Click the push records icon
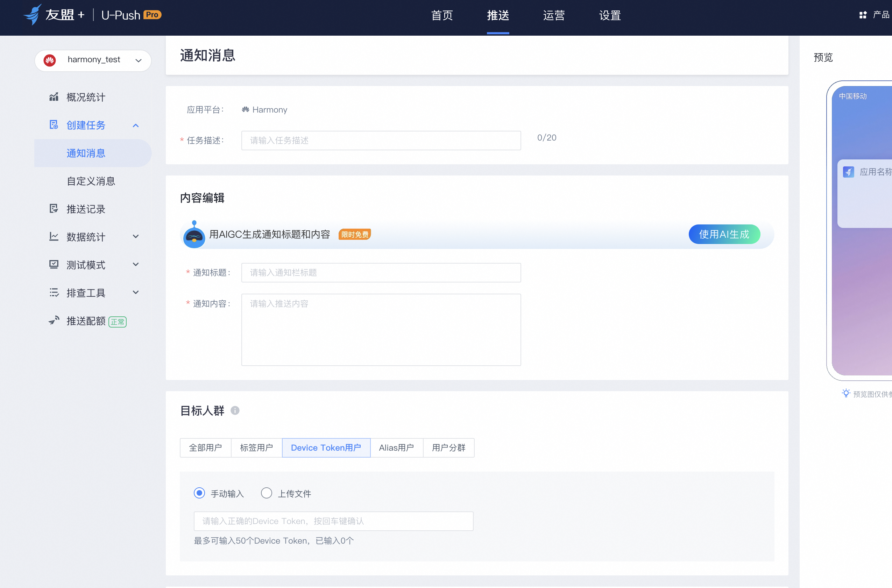This screenshot has height=588, width=892. tap(54, 209)
